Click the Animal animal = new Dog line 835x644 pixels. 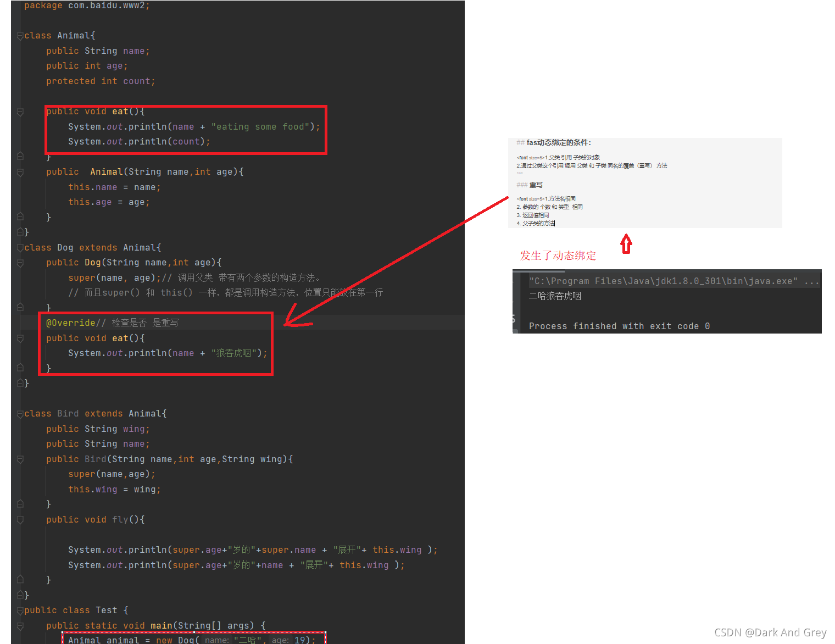pos(192,640)
